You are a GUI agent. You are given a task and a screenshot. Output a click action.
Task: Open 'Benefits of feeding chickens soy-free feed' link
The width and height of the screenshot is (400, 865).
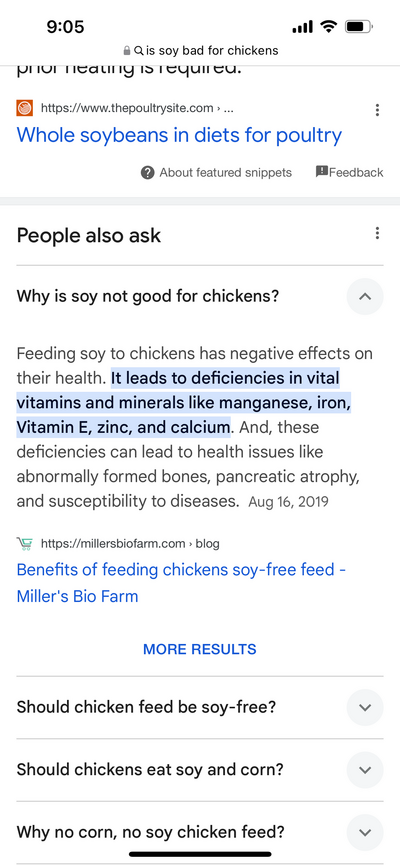(181, 583)
